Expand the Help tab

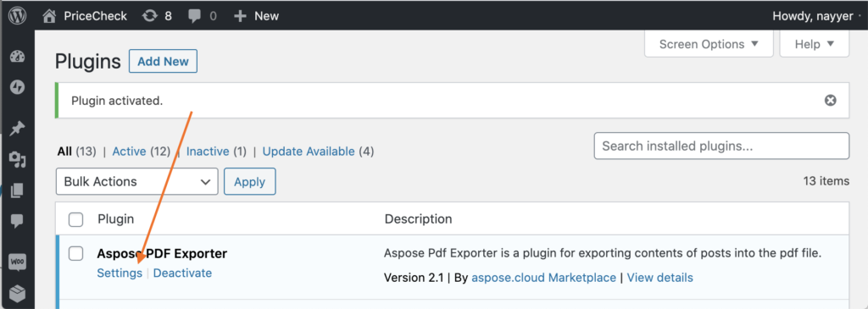point(815,44)
